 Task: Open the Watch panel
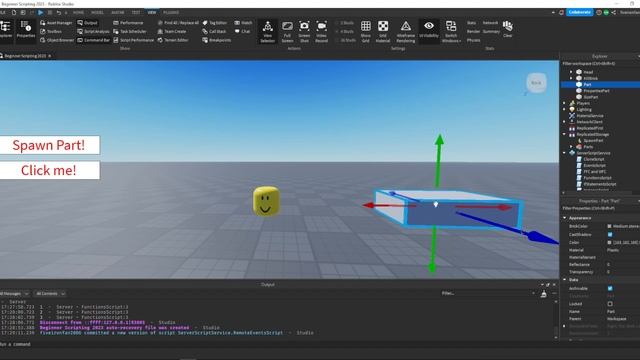click(x=243, y=23)
